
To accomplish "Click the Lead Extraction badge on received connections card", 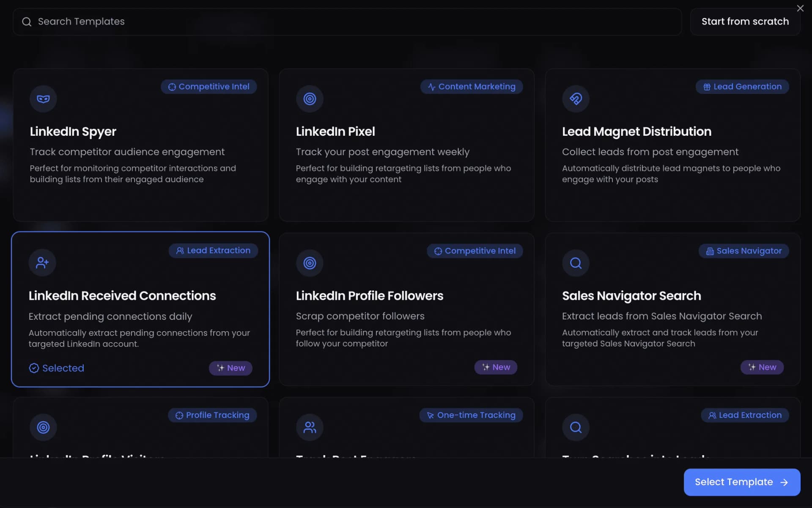I will coord(213,250).
